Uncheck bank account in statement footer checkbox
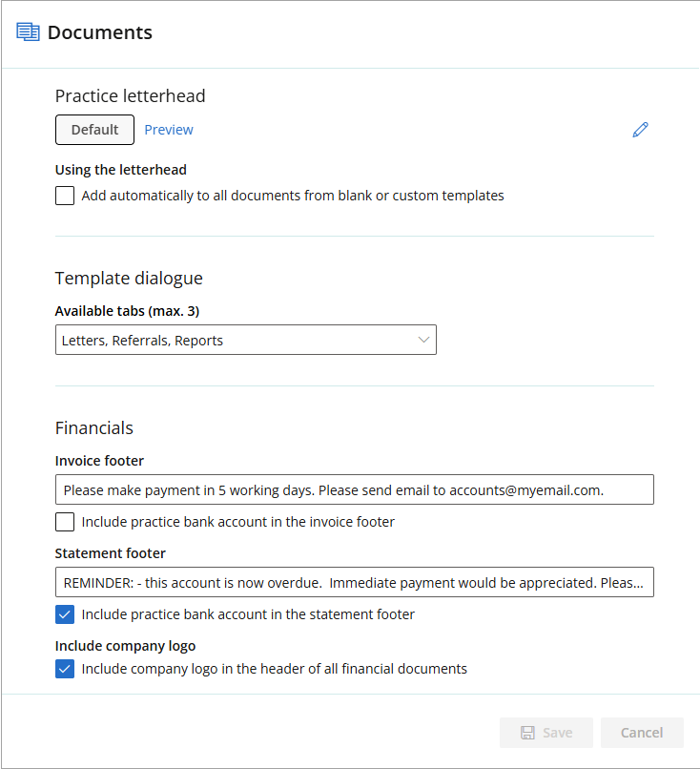Image resolution: width=700 pixels, height=769 pixels. (65, 614)
